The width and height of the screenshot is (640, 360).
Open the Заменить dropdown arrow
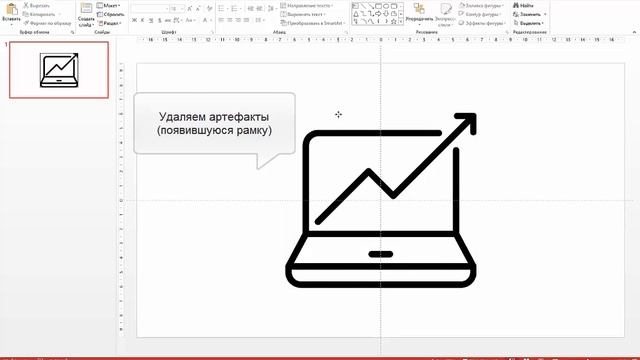click(x=545, y=14)
